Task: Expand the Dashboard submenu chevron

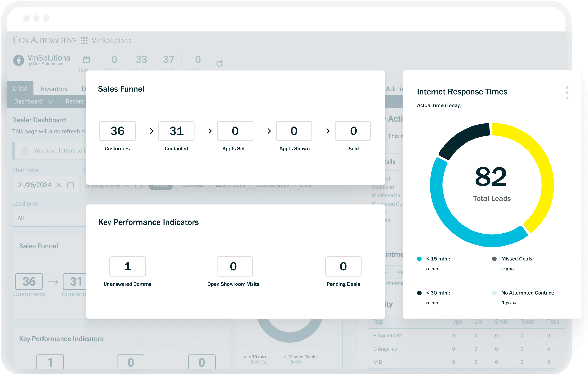Action: coord(50,102)
